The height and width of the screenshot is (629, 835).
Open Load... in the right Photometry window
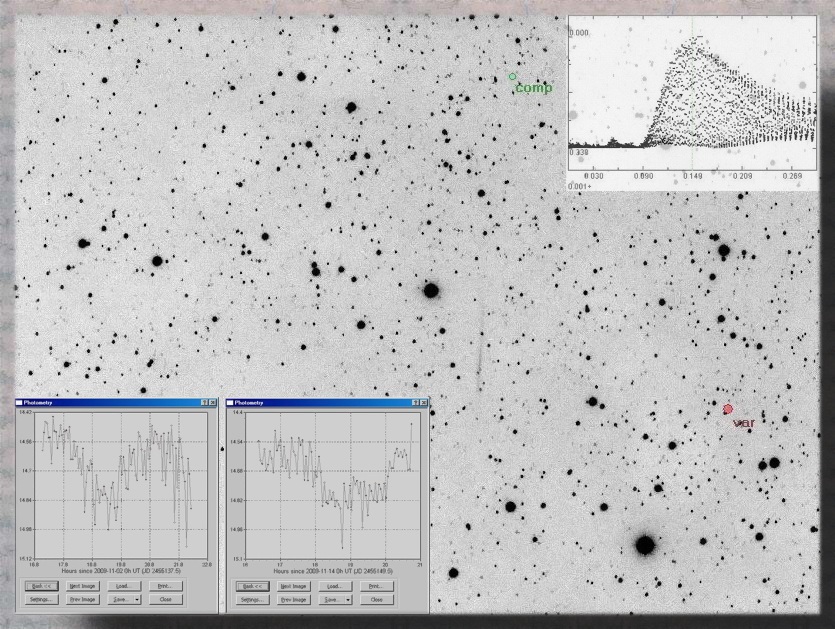pyautogui.click(x=334, y=586)
